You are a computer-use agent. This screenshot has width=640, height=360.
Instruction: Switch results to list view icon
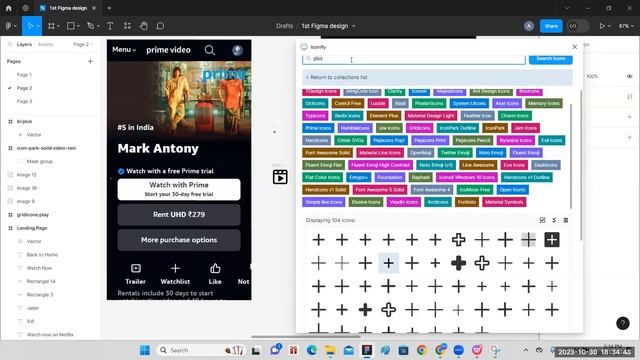(566, 220)
